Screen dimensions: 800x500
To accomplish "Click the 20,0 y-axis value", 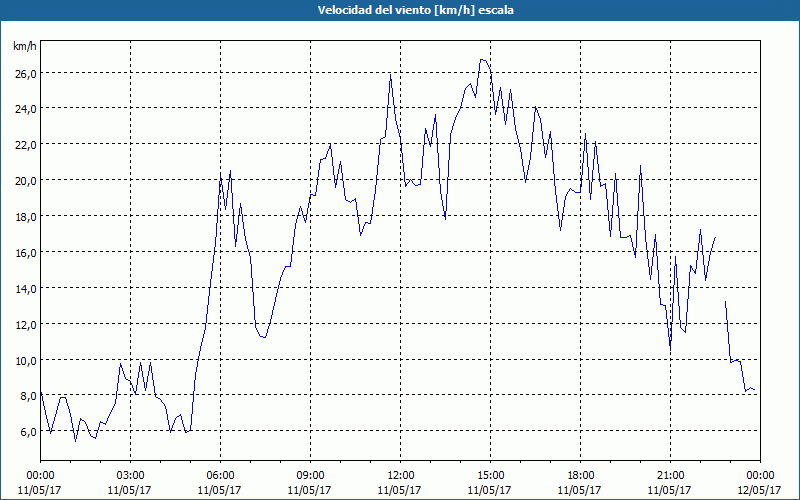I will (x=25, y=181).
